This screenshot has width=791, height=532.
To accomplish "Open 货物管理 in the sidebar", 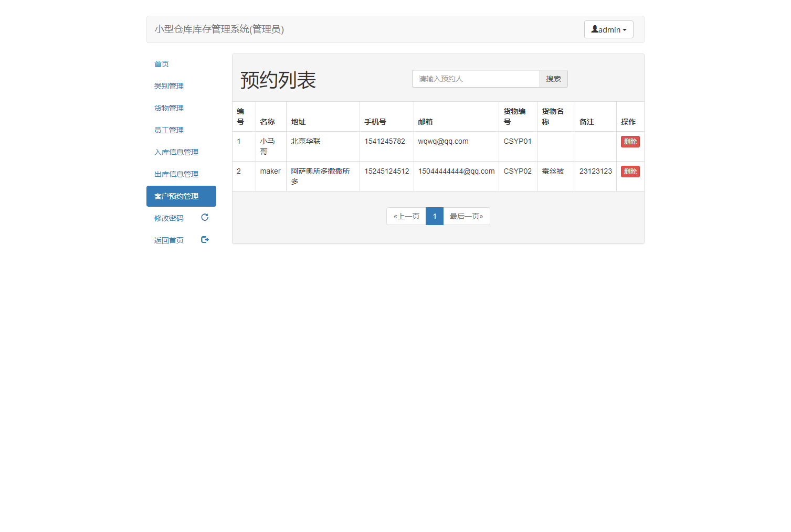I will click(x=181, y=108).
